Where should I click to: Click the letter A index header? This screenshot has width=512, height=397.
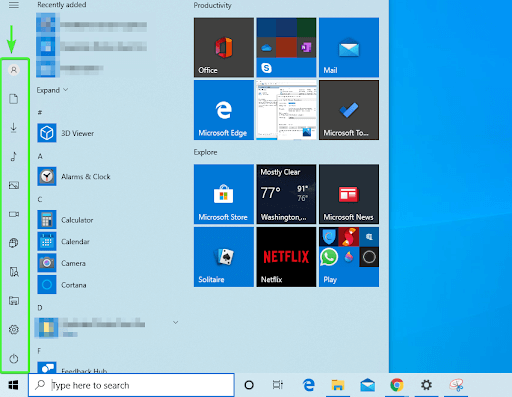click(40, 156)
